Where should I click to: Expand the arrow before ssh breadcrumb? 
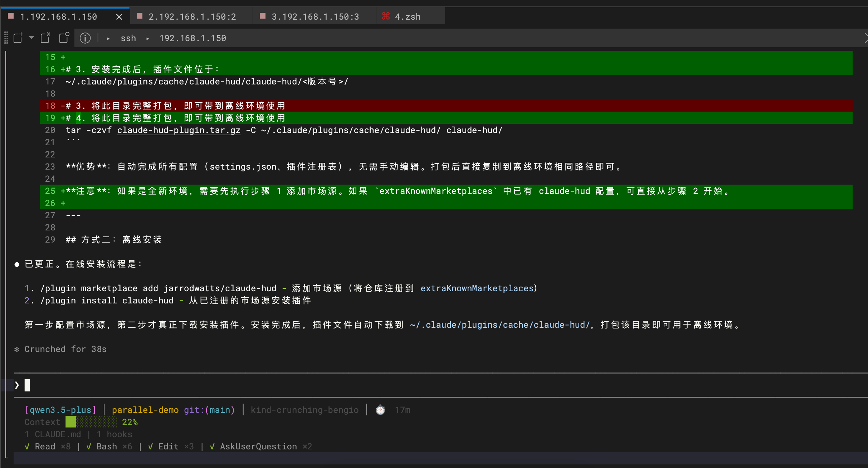coord(108,38)
